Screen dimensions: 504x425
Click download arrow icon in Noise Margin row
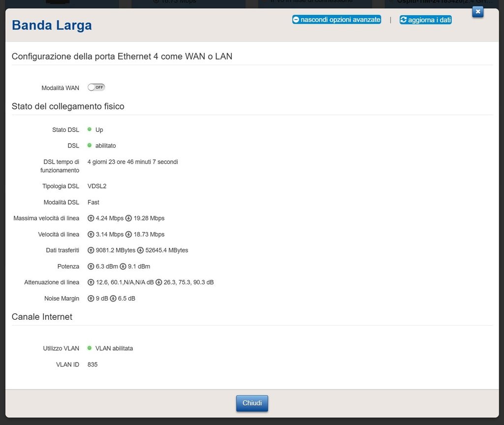click(113, 299)
